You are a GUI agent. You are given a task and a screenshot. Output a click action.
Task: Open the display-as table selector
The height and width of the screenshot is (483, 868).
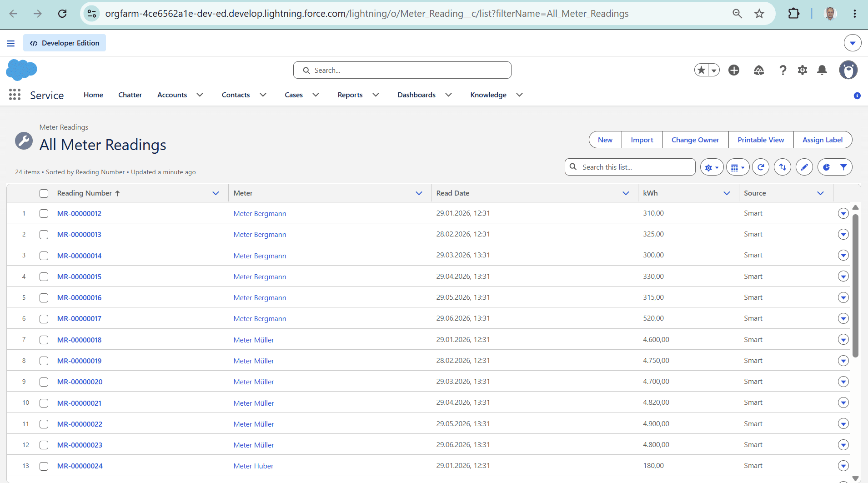coord(738,167)
